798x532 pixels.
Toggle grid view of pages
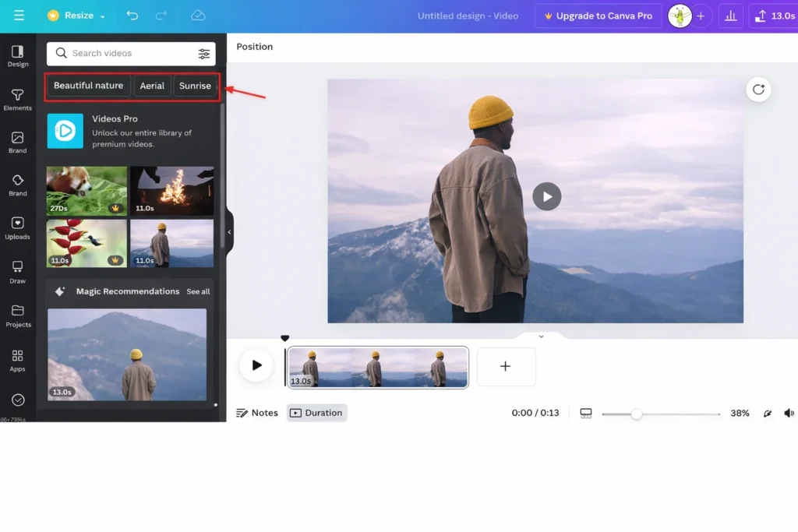click(586, 414)
